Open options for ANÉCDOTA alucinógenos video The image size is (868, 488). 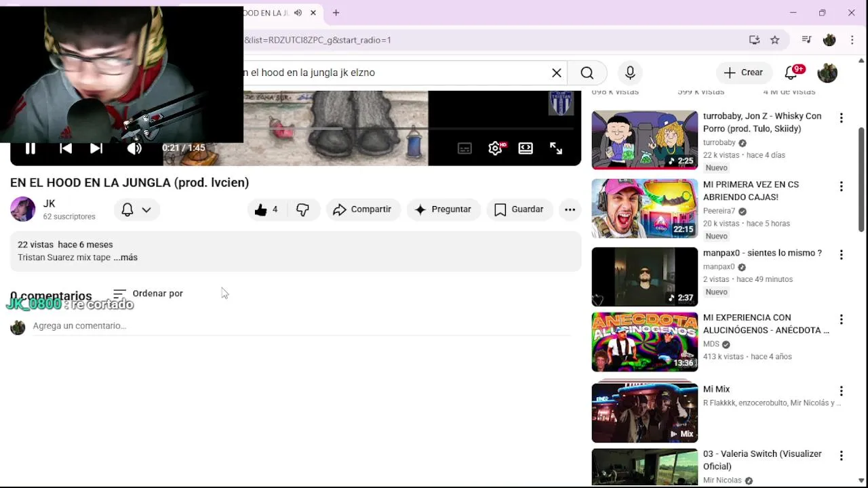(842, 319)
